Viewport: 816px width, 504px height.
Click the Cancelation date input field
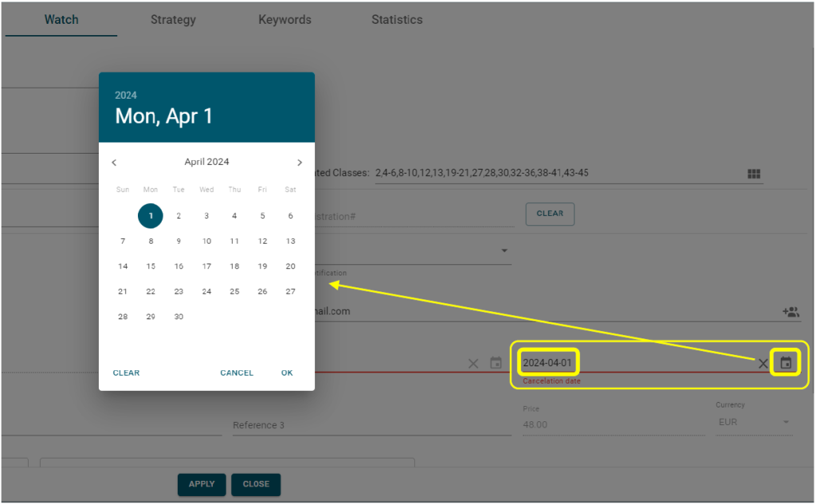(637, 363)
